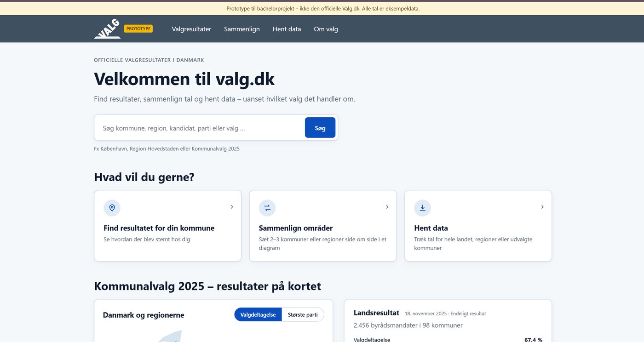Switch map to Største parti
Image resolution: width=644 pixels, height=342 pixels.
(x=303, y=314)
